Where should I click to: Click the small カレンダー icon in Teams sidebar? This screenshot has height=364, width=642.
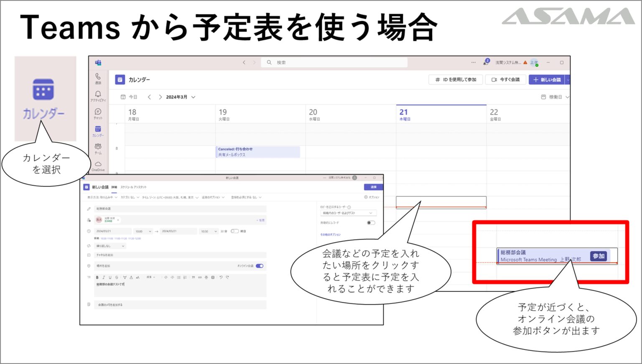(x=98, y=131)
